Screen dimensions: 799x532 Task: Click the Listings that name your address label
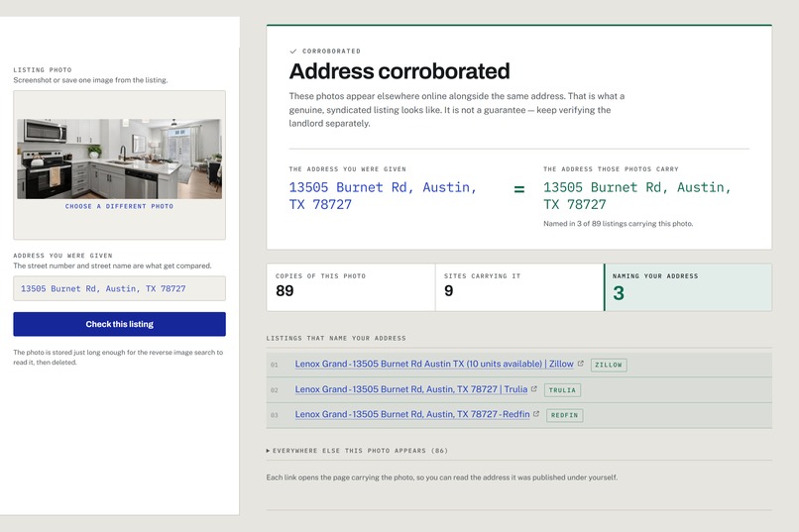click(x=336, y=338)
